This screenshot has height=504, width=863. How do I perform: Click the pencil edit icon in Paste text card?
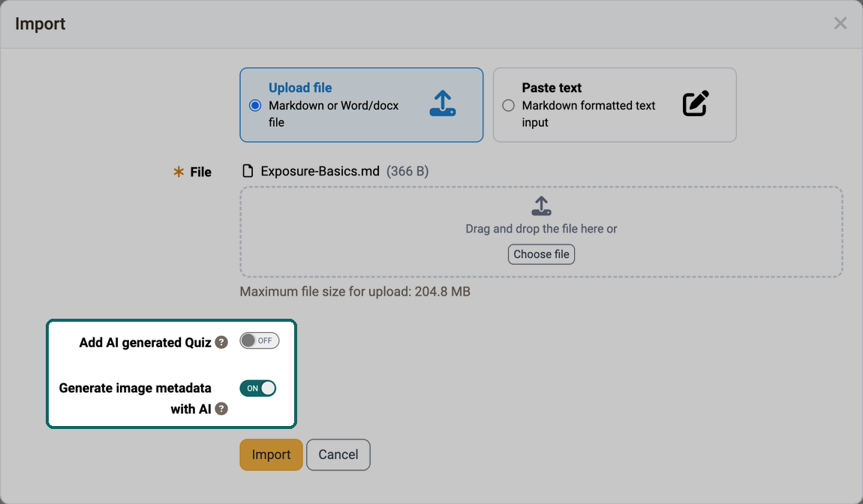[x=696, y=103]
